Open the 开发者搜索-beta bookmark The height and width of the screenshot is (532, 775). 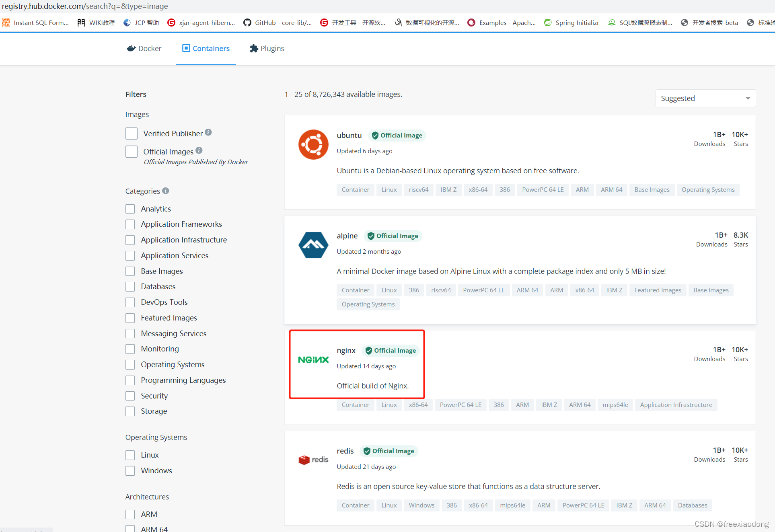(709, 23)
